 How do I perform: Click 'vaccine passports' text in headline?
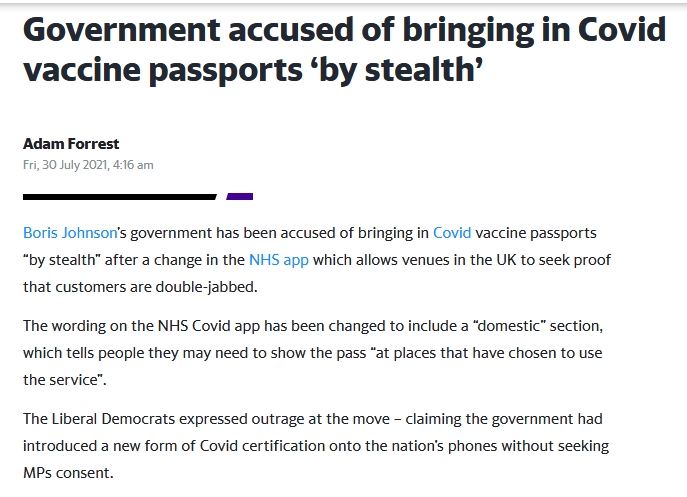point(163,71)
